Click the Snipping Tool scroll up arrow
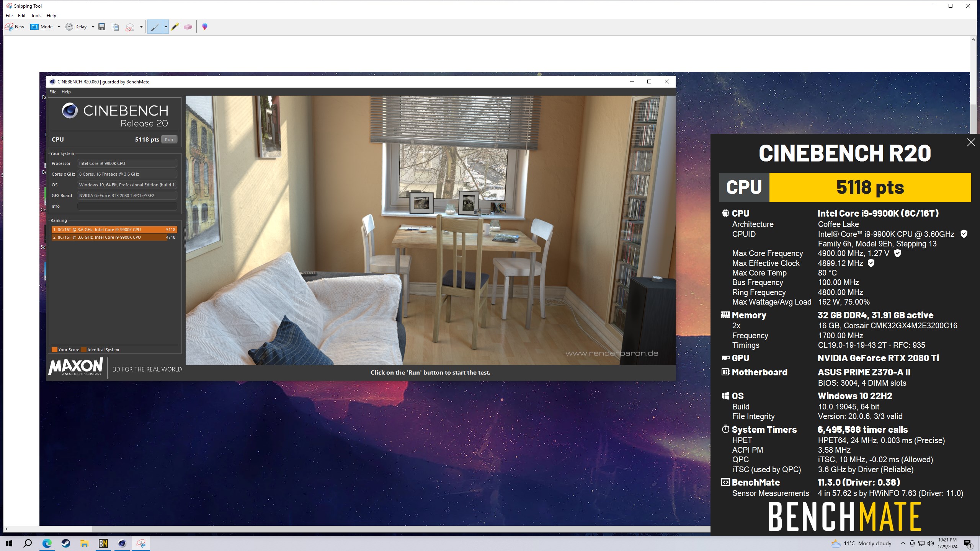 973,39
